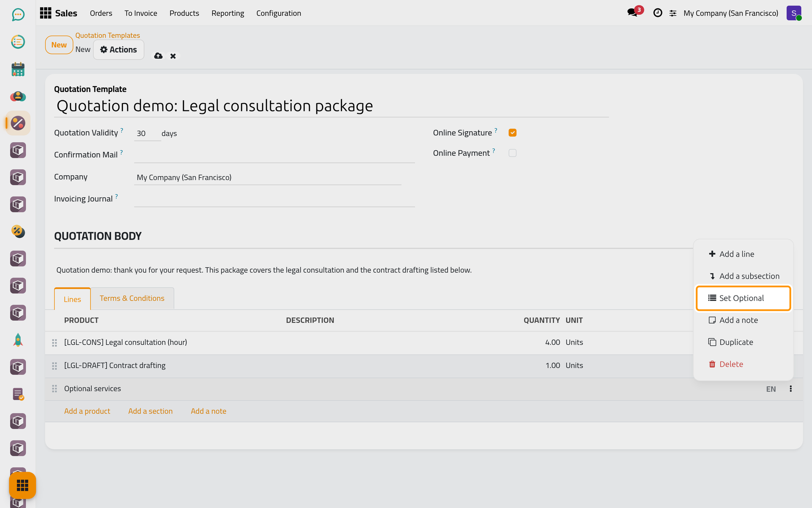
Task: Click the orange New button
Action: (59, 45)
